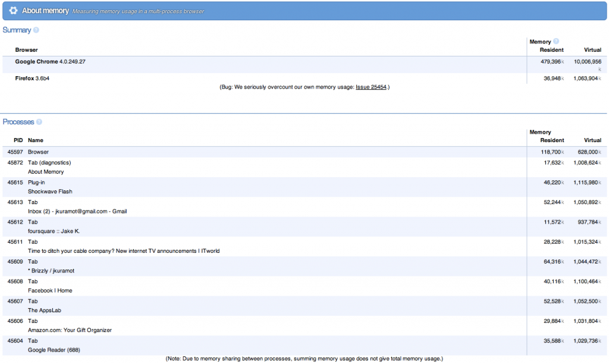Image resolution: width=609 pixels, height=364 pixels.
Task: Click Google Chrome's virtual memory value 10,006,956
Action: pyautogui.click(x=587, y=61)
